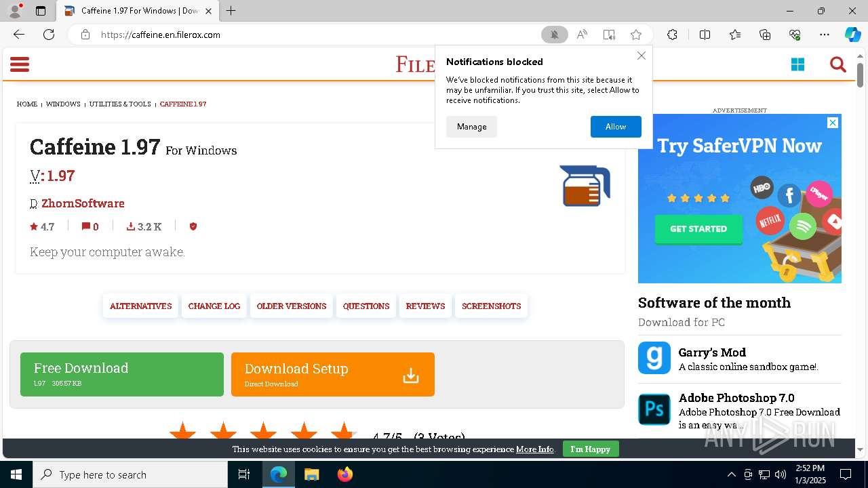The image size is (868, 488).
Task: Click the red search magnifier icon
Action: point(838,64)
